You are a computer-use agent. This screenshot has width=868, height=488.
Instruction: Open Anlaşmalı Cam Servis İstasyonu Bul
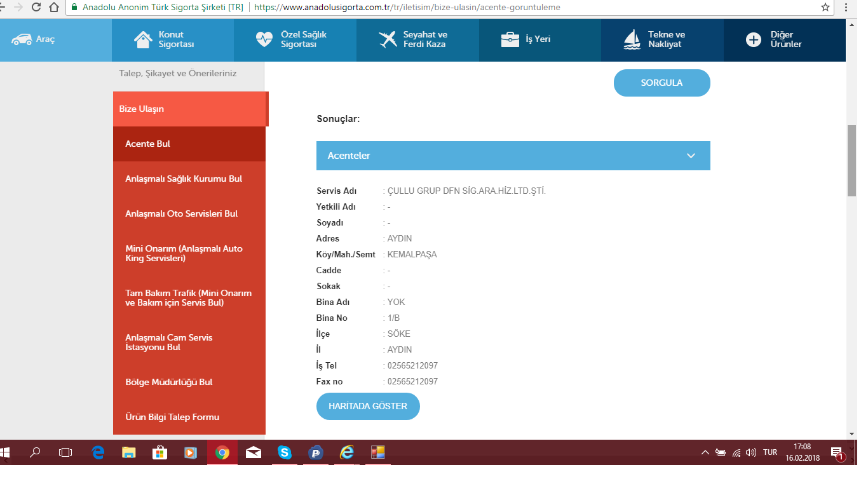click(189, 342)
